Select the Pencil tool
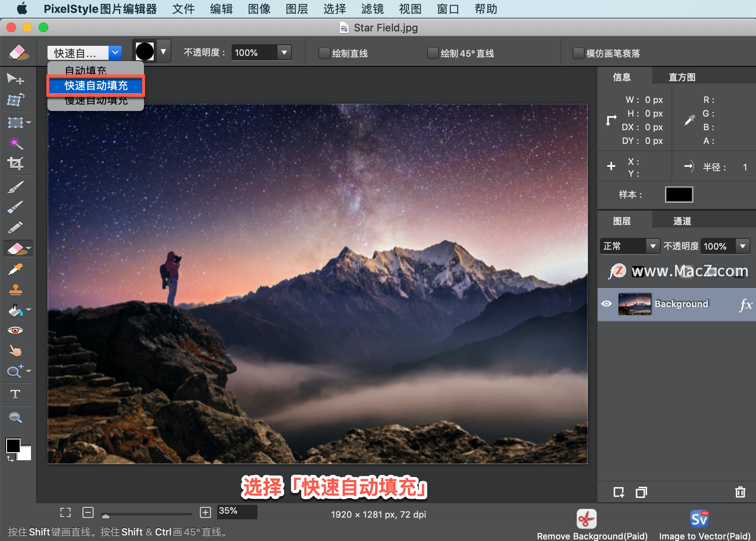The width and height of the screenshot is (756, 541). click(15, 228)
